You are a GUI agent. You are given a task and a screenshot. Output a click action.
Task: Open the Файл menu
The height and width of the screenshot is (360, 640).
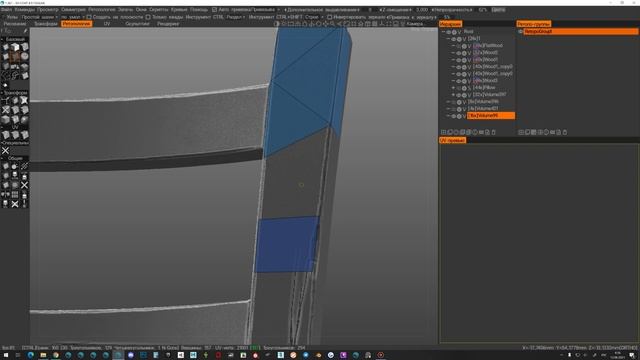(x=6, y=9)
